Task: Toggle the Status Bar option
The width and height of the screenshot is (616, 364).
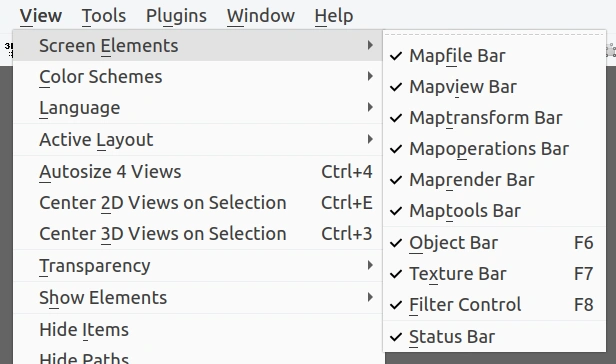Action: (x=494, y=337)
